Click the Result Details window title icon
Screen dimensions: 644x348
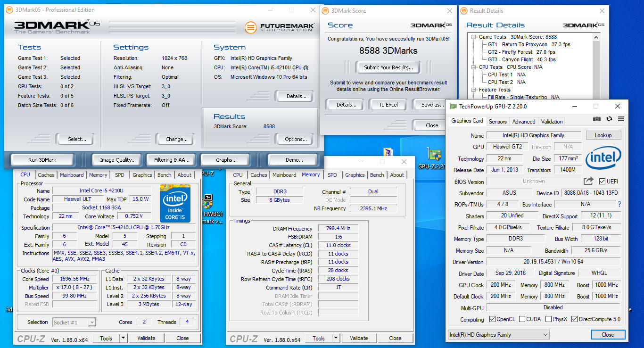pos(464,10)
